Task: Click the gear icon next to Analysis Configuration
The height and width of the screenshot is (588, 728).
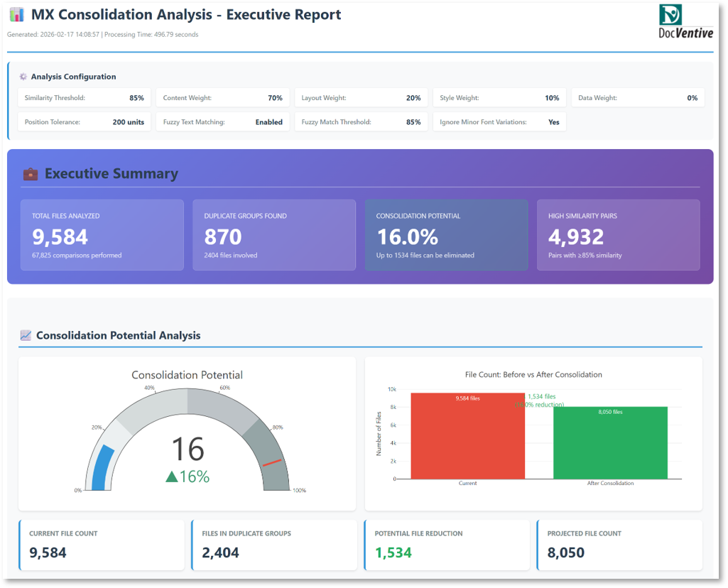Action: coord(23,77)
